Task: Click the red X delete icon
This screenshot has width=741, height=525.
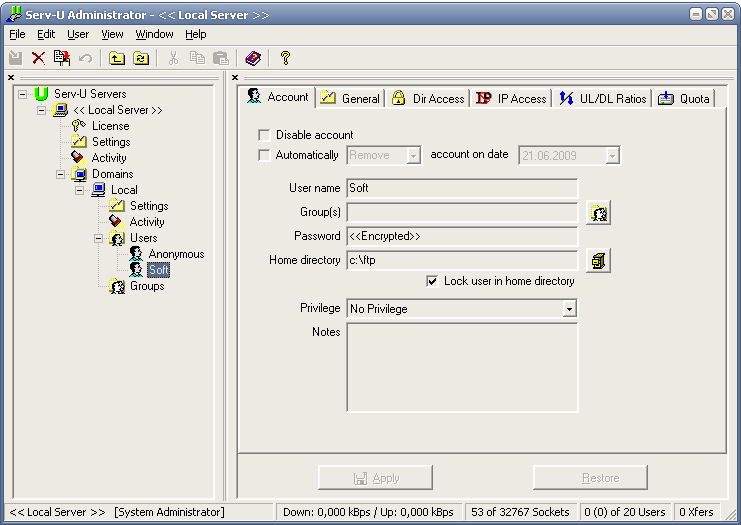Action: 38,58
